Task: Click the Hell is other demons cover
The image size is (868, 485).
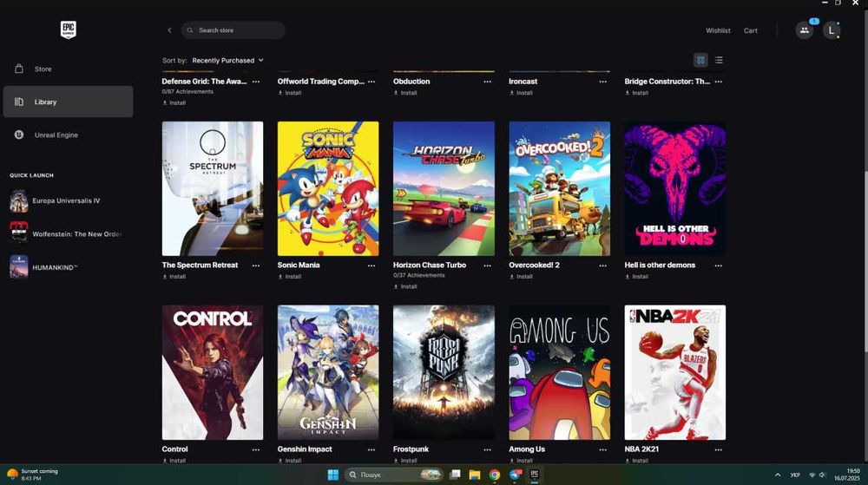Action: [x=675, y=188]
